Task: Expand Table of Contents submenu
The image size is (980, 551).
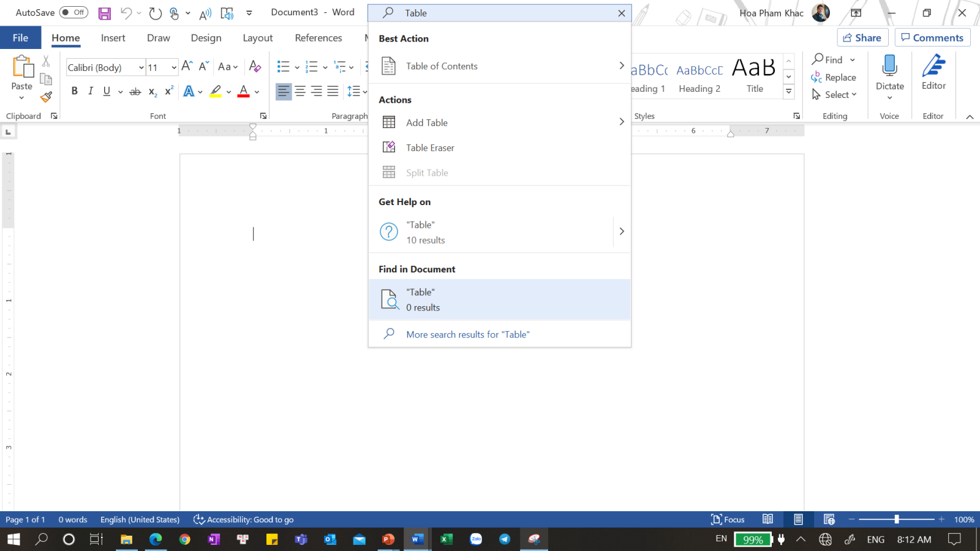Action: click(621, 66)
